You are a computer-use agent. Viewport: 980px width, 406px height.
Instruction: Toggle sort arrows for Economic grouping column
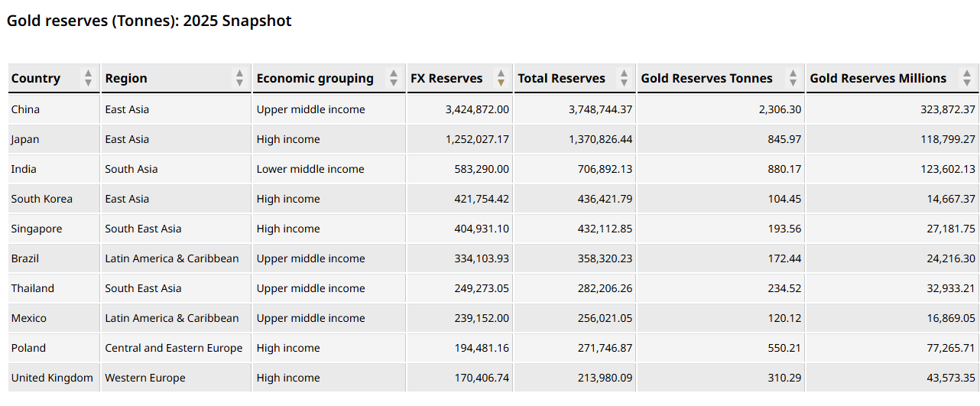click(x=394, y=78)
